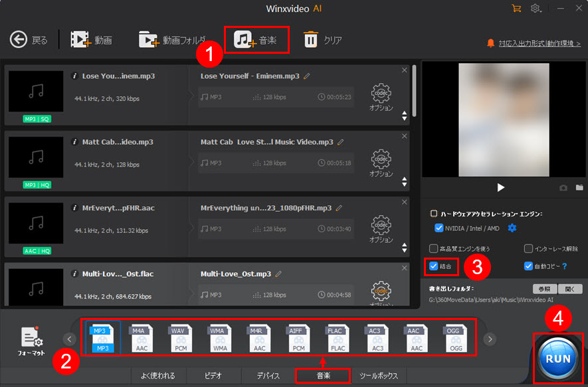Rename output Lose Yourself - Eminem.mp3
Viewport: 588px width, 387px height.
pos(307,76)
